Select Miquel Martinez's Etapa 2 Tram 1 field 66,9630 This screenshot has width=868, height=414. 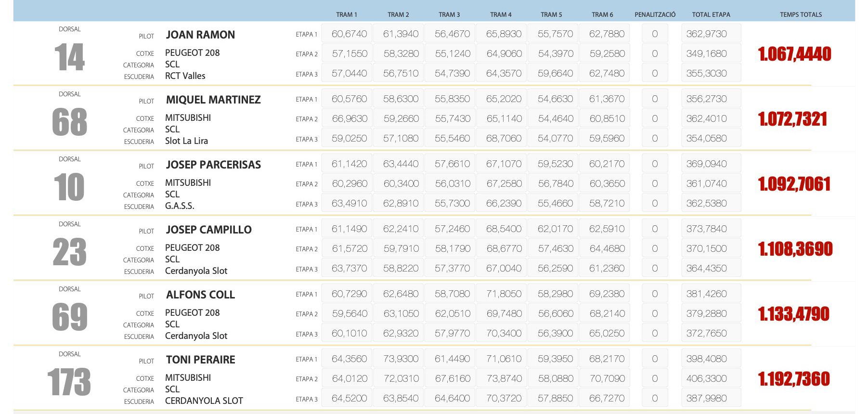pyautogui.click(x=349, y=118)
